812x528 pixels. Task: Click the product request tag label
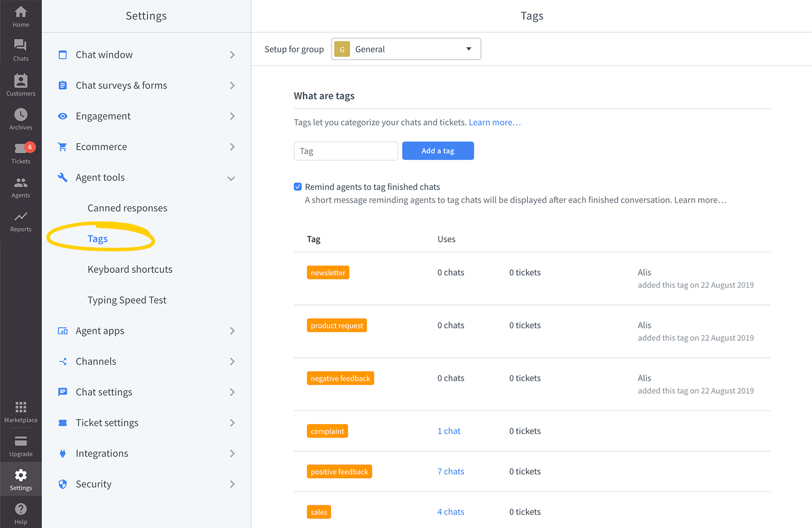tap(337, 326)
